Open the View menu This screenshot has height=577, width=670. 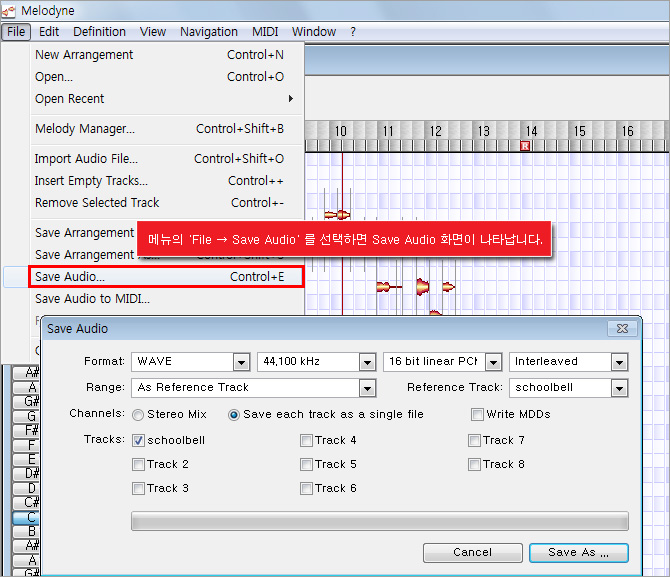click(x=153, y=32)
